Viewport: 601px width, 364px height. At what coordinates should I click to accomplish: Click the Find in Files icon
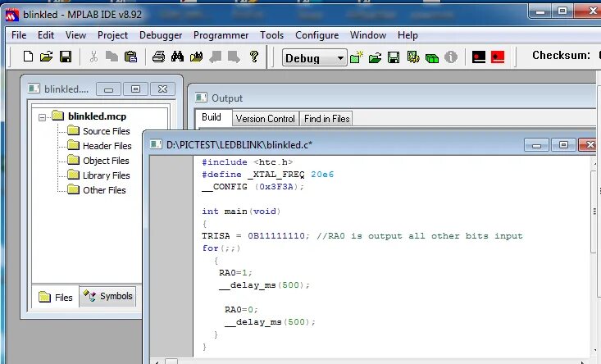196,57
